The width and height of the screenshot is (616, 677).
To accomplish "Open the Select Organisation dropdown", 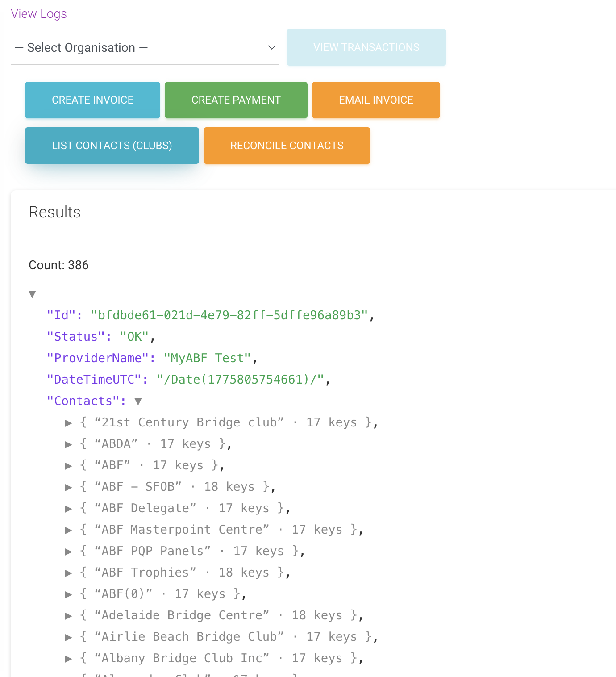I will (144, 48).
